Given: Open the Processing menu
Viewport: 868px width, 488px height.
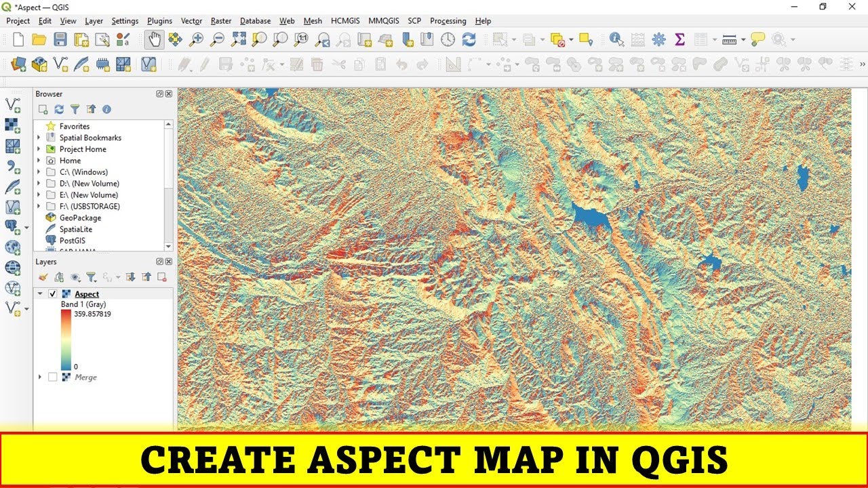Looking at the screenshot, I should point(448,21).
